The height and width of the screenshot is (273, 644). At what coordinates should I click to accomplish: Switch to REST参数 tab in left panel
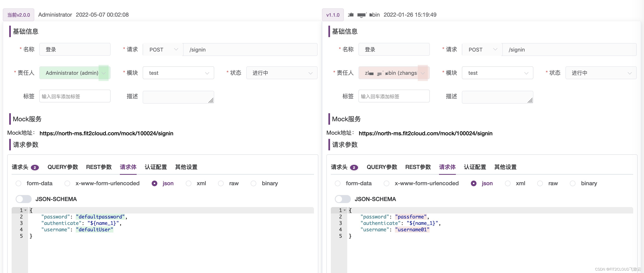click(x=99, y=167)
